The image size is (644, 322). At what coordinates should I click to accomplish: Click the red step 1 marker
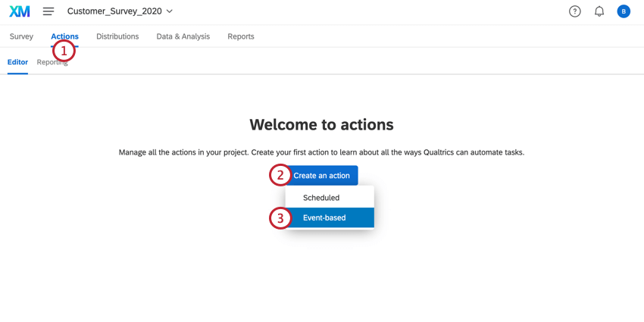[x=64, y=52]
